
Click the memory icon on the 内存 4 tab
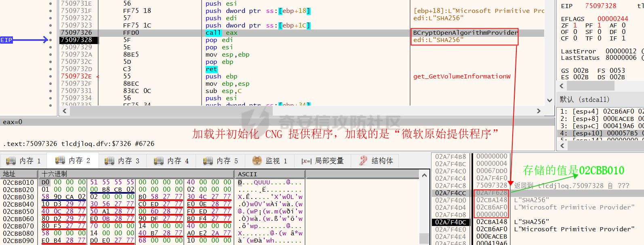click(x=158, y=161)
